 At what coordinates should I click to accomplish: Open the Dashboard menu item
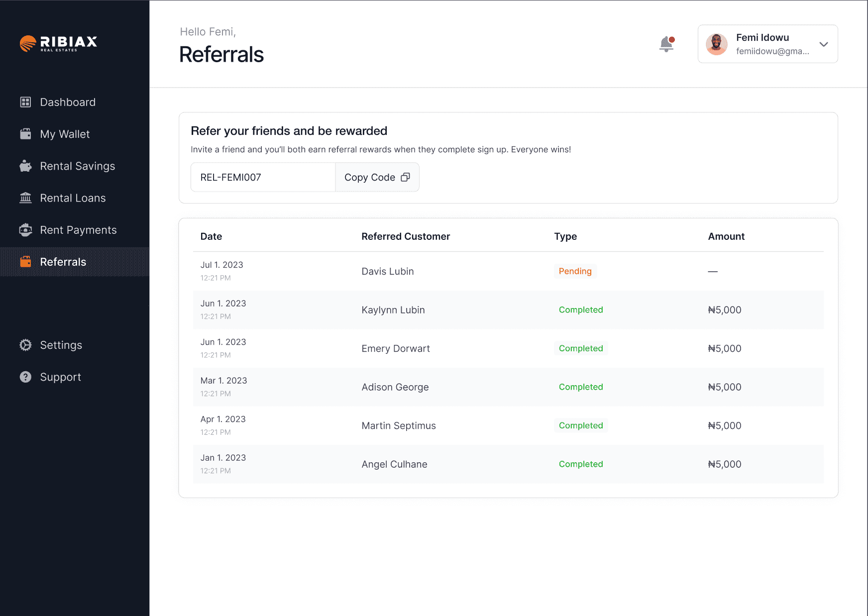pos(75,102)
